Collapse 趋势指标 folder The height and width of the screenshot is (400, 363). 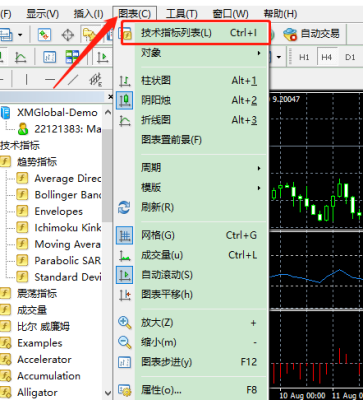[37, 162]
